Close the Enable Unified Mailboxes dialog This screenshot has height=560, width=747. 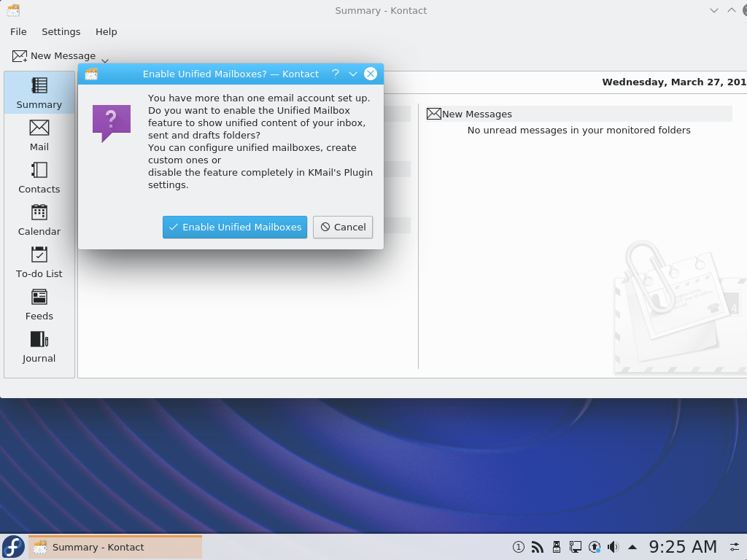pos(370,74)
